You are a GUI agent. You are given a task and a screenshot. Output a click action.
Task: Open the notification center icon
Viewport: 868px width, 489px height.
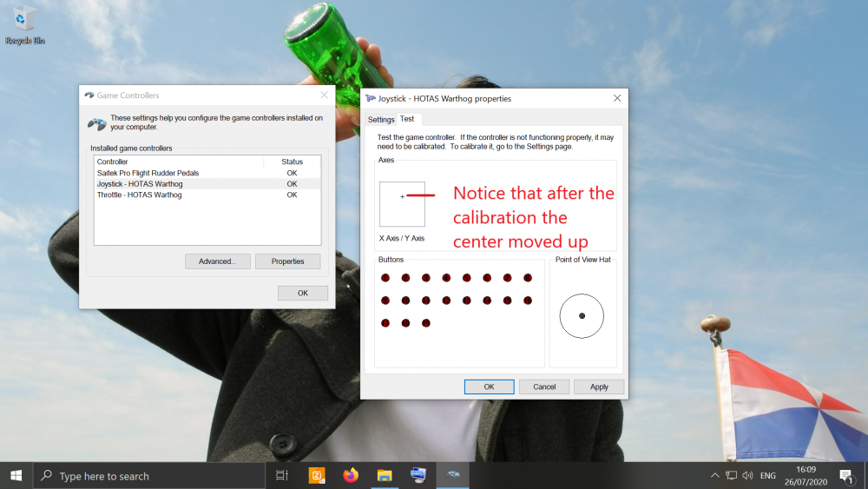click(846, 475)
